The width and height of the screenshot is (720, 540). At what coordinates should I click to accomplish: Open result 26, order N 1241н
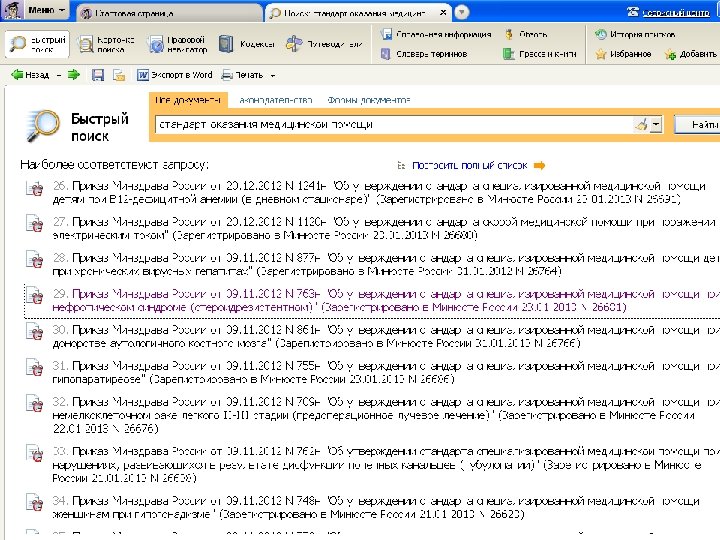(x=379, y=192)
